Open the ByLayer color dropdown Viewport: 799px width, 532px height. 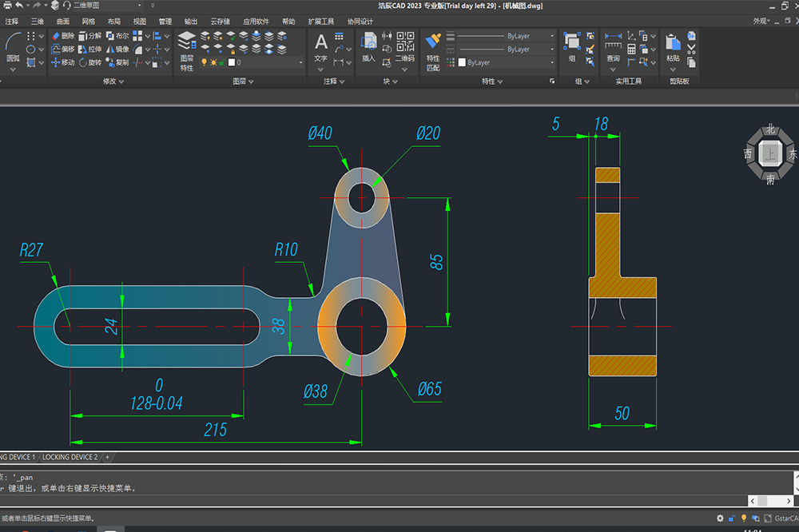pos(551,62)
